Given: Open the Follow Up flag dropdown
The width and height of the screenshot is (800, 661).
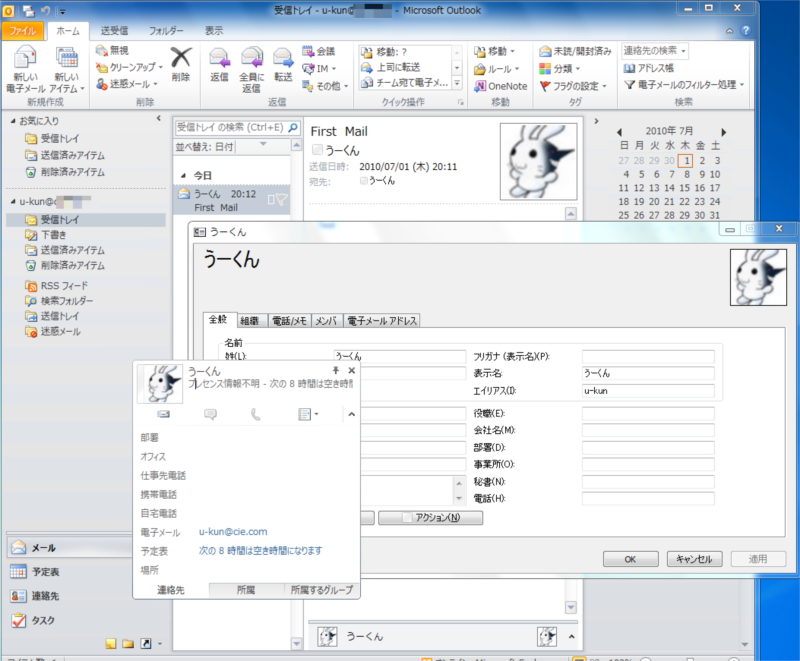Looking at the screenshot, I should tap(573, 86).
